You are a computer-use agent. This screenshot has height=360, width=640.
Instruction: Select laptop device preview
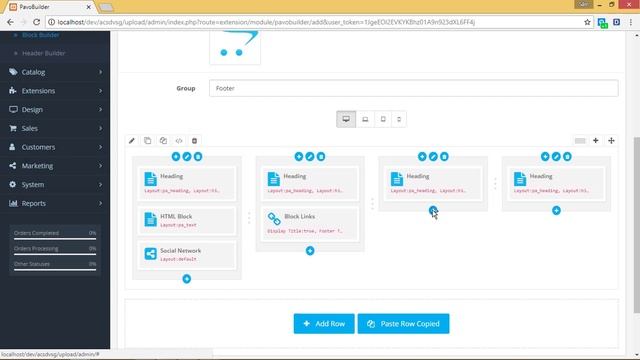click(x=365, y=119)
